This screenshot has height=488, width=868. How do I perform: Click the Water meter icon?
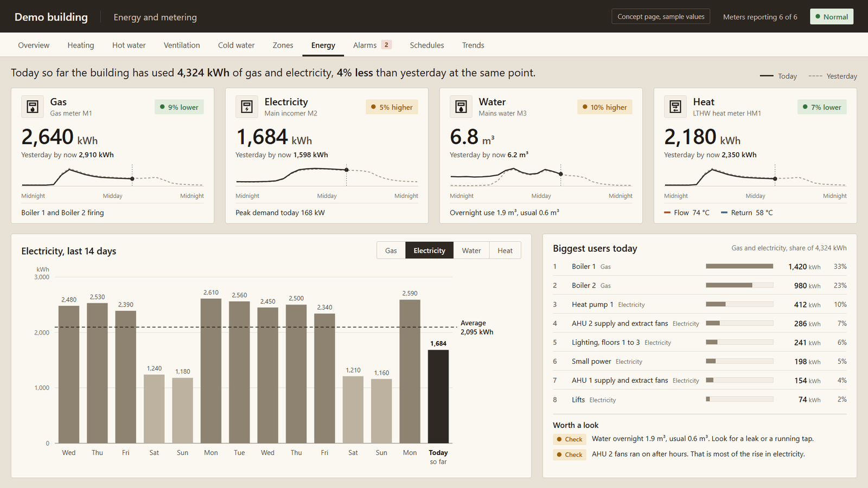click(x=461, y=107)
